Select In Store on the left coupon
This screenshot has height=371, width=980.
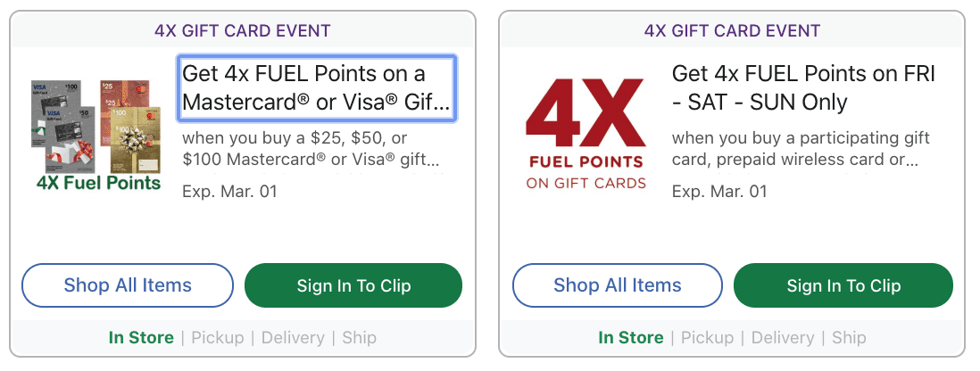(141, 338)
